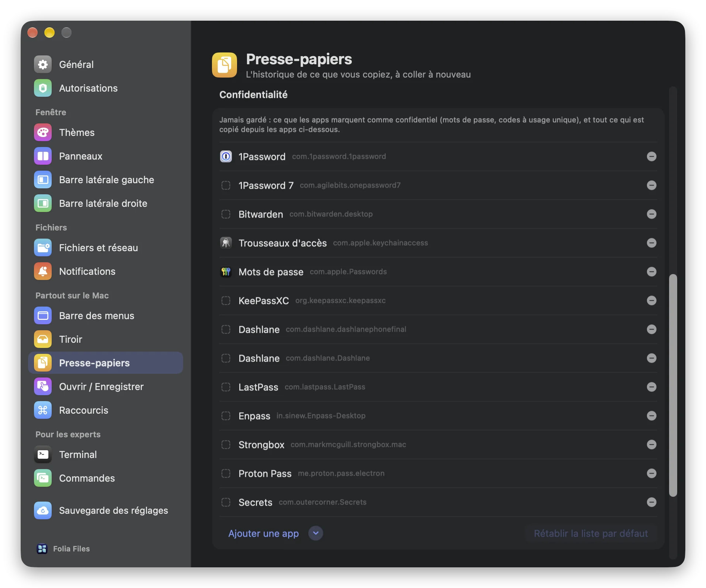
Task: Remove Bitwarden with its minus button
Action: click(x=652, y=214)
